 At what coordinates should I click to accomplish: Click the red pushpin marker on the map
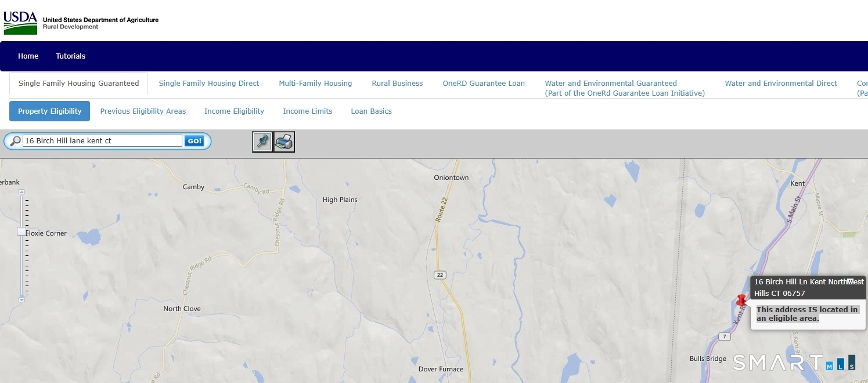click(741, 301)
